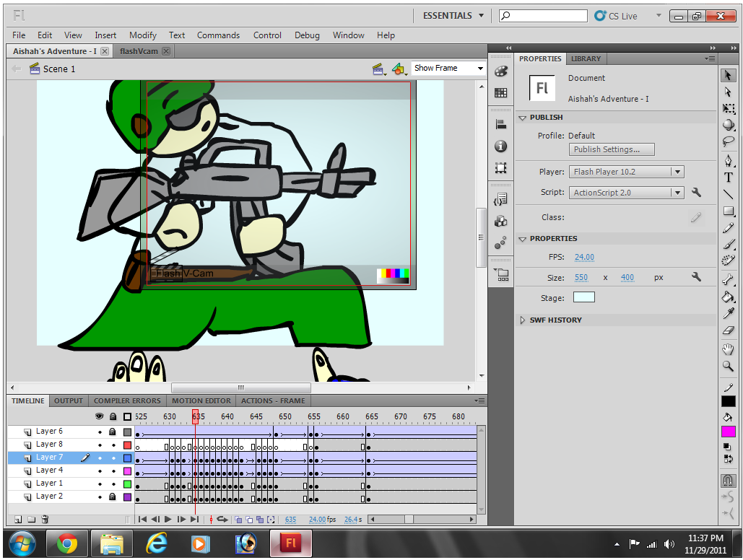Image resolution: width=743 pixels, height=560 pixels.
Task: Select the Hand tool
Action: point(729,350)
